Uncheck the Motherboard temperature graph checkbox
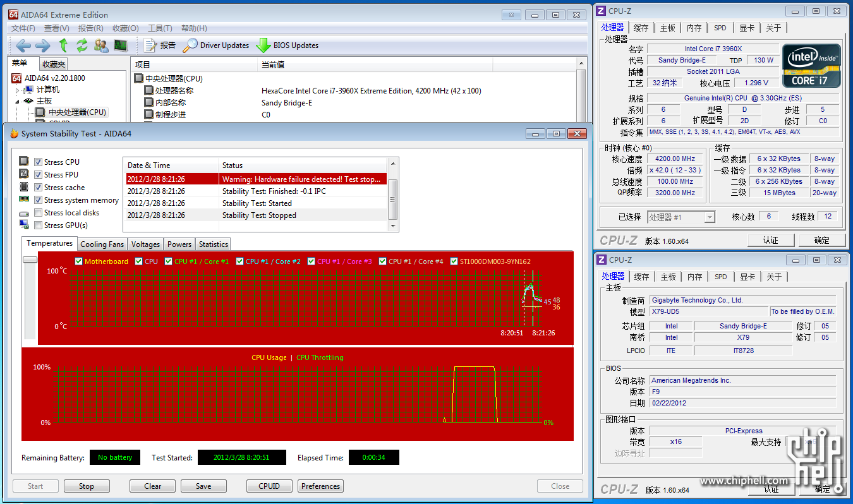This screenshot has height=504, width=853. tap(78, 261)
